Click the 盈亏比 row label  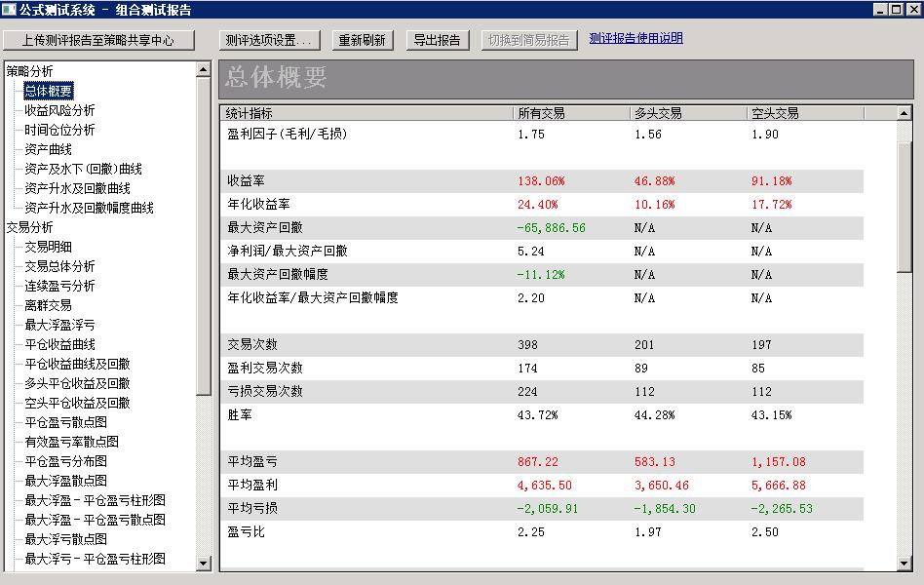[246, 531]
